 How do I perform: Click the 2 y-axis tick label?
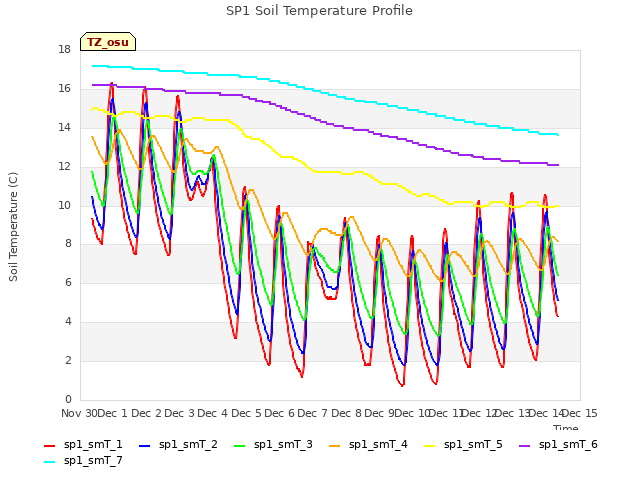pyautogui.click(x=68, y=361)
